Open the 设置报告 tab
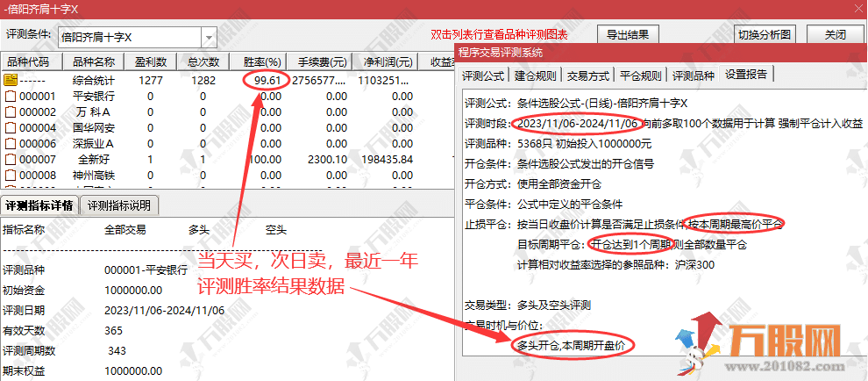This screenshot has width=868, height=381. (x=746, y=75)
